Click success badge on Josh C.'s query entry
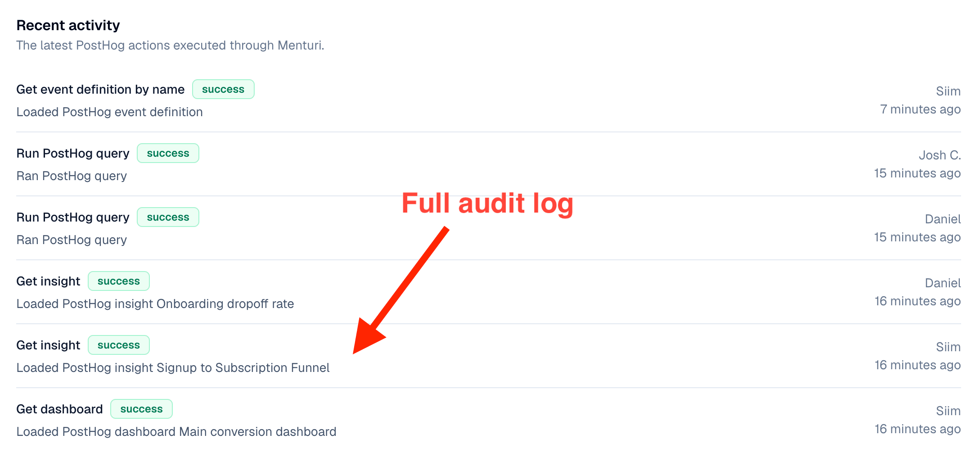 pyautogui.click(x=168, y=154)
